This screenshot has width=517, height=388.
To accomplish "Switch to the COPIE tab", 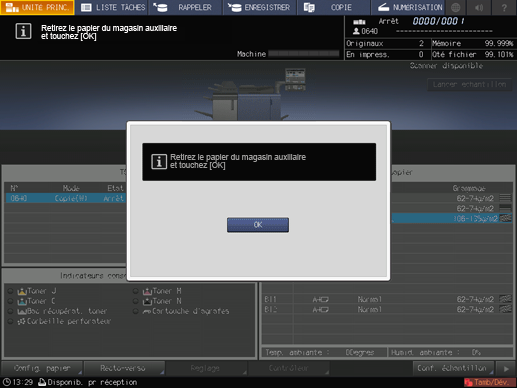I will coord(333,7).
